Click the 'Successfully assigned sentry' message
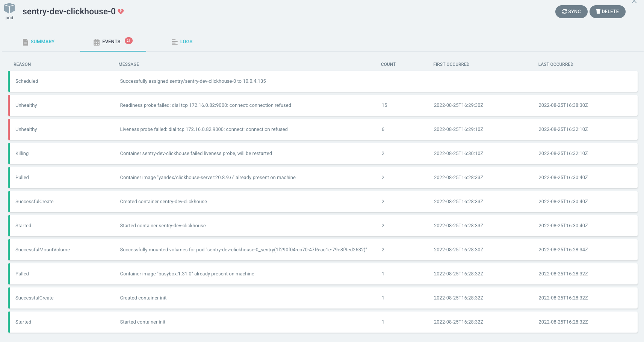 (x=193, y=81)
